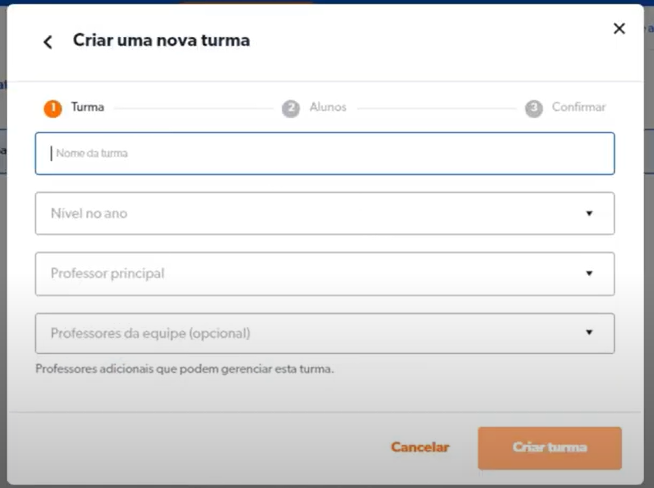Select the gray step 2 circle
The height and width of the screenshot is (488, 654).
291,108
